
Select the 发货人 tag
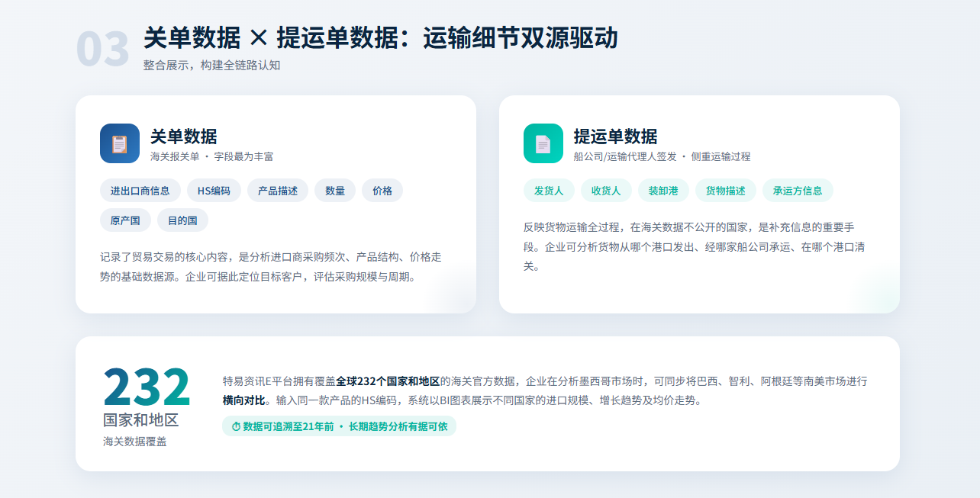[x=549, y=191]
